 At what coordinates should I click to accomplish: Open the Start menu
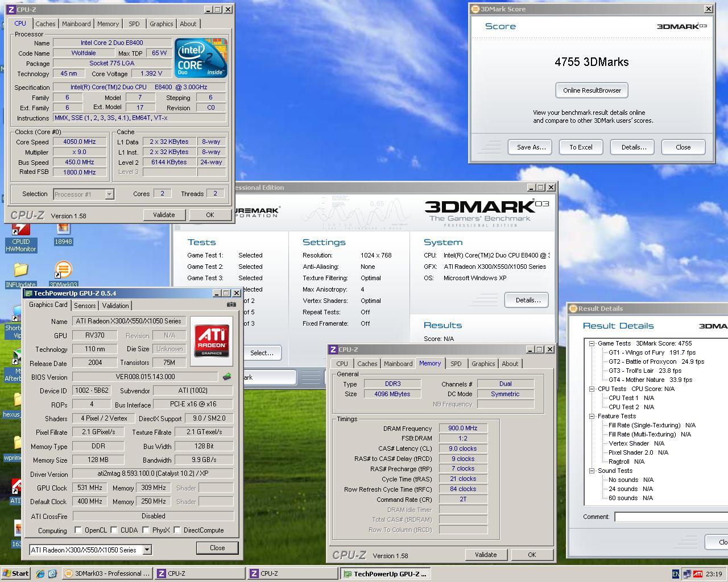pyautogui.click(x=15, y=573)
